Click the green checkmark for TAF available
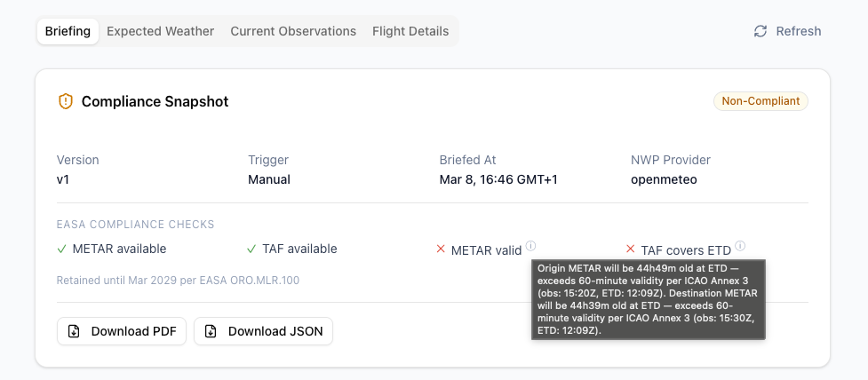This screenshot has height=380, width=868. click(252, 249)
